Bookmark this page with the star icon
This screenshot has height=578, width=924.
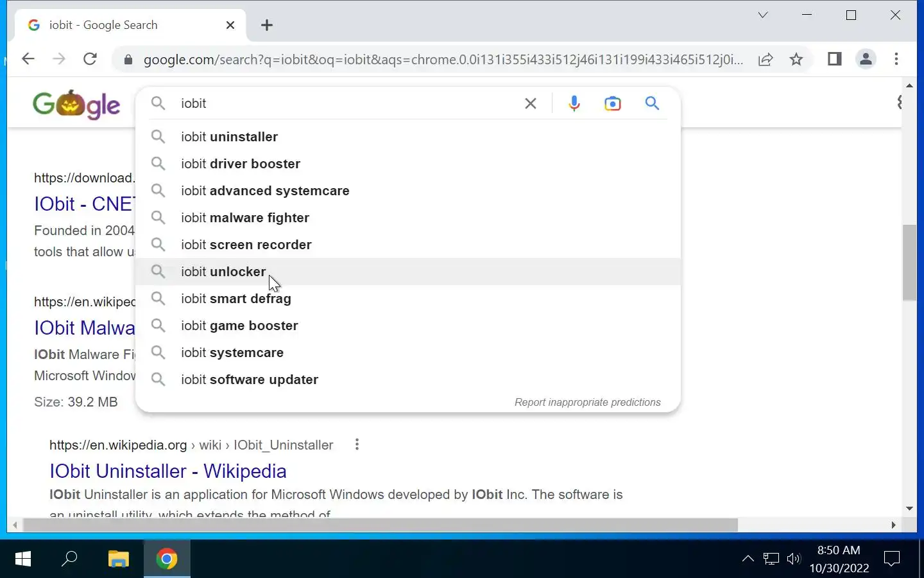pos(796,60)
